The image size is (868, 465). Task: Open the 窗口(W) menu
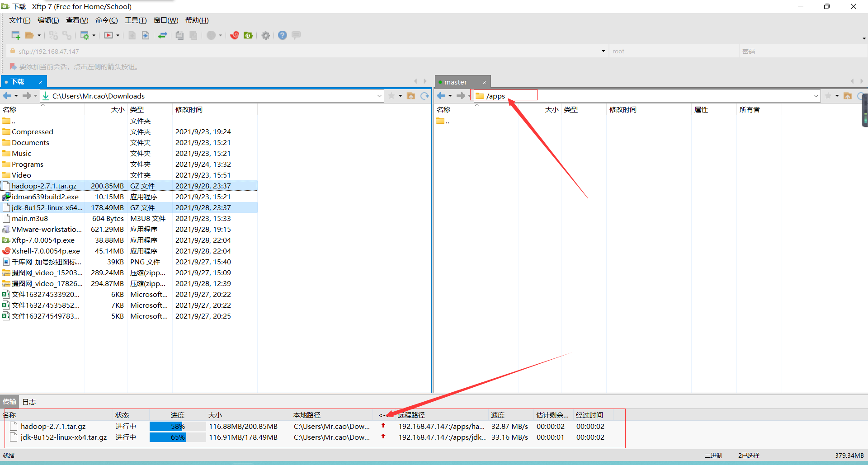coord(166,20)
